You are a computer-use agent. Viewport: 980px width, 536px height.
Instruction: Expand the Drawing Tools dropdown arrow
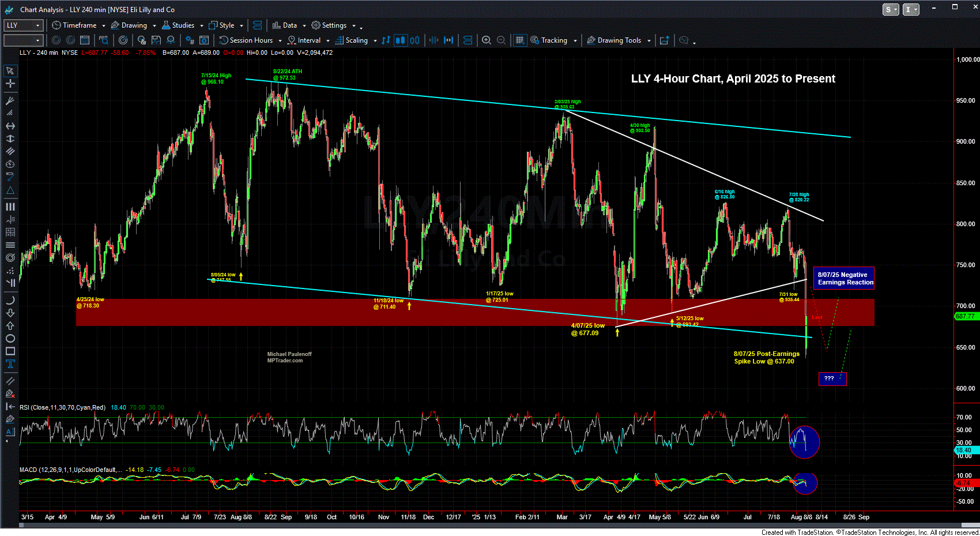click(x=649, y=40)
